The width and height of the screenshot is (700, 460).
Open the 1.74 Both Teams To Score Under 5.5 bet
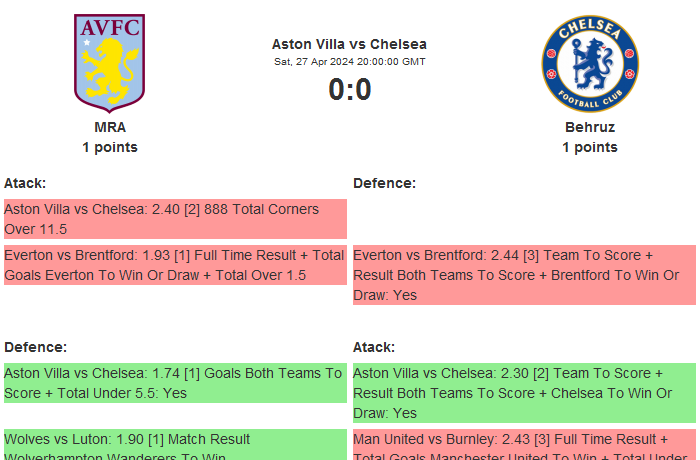point(175,383)
